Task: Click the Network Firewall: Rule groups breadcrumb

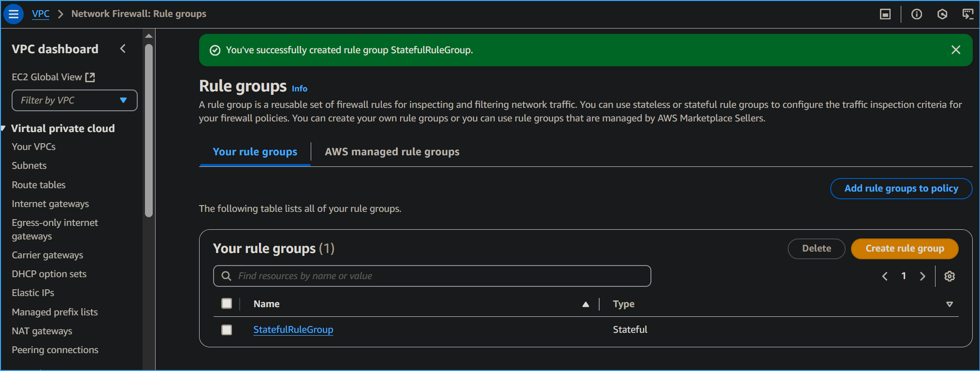Action: pos(139,14)
